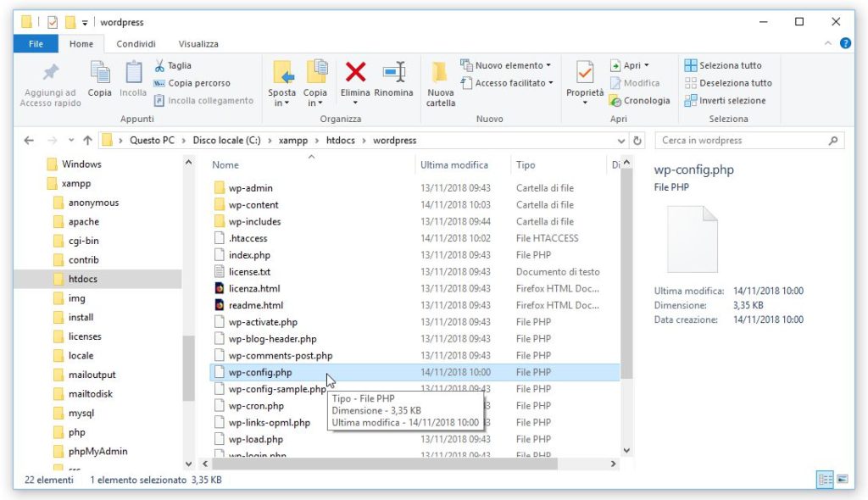Switch to details view in status bar
868x500 pixels.
coord(825,480)
